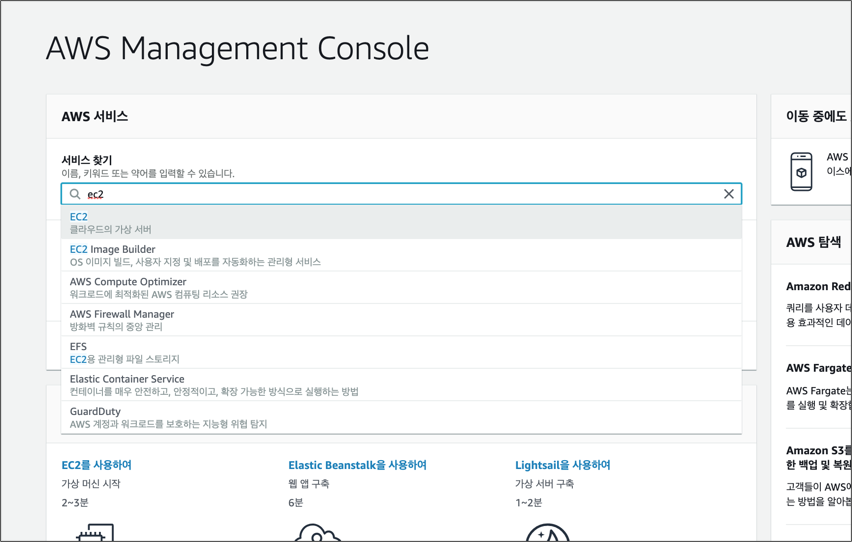
Task: Click the EC2 virtual machine chip icon
Action: coord(95,532)
